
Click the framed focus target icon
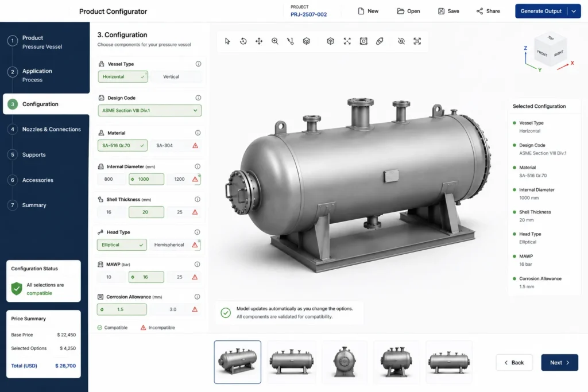[363, 41]
